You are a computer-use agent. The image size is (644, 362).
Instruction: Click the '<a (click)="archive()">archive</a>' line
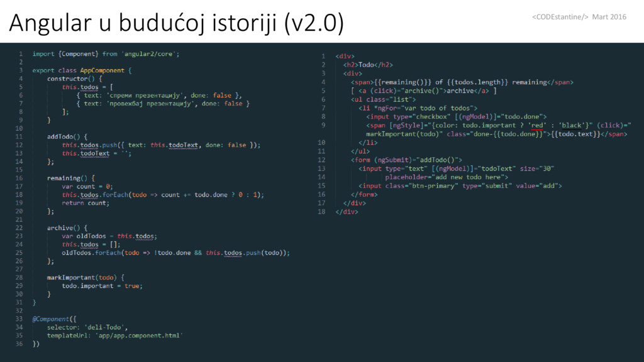[423, 90]
